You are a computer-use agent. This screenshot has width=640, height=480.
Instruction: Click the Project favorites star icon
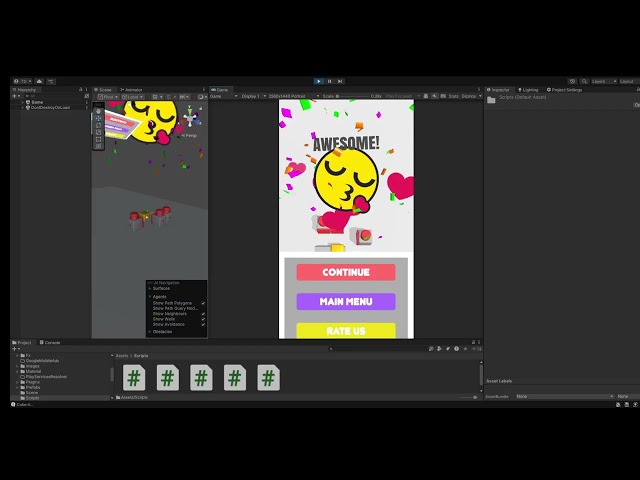tap(465, 349)
